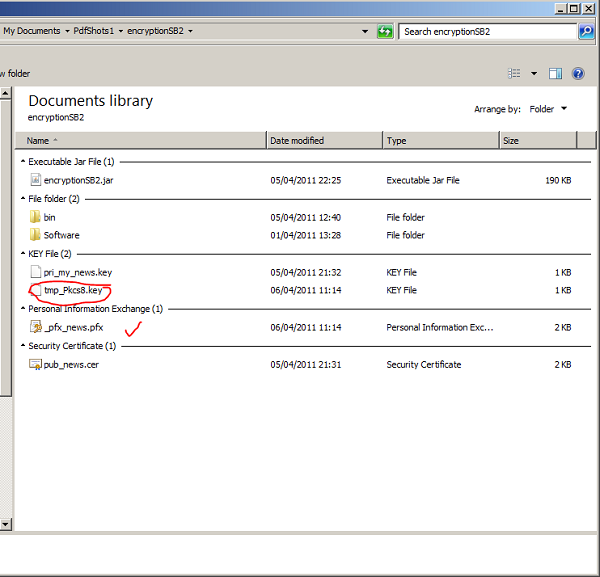Sort by the Size column header

tap(538, 140)
